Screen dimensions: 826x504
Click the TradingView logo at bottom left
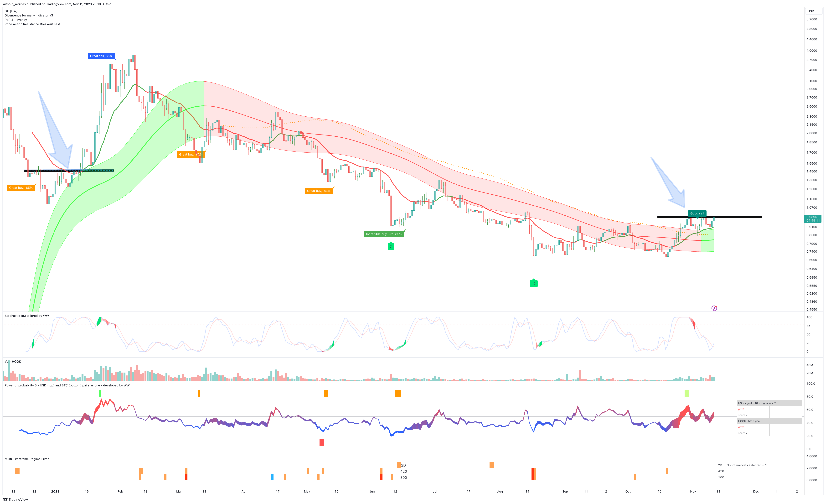[15, 499]
